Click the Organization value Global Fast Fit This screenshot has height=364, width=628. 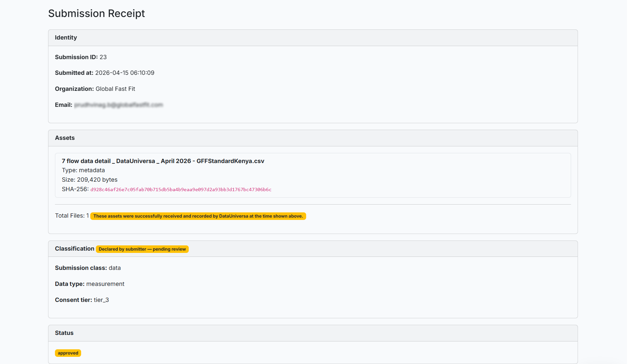click(115, 89)
